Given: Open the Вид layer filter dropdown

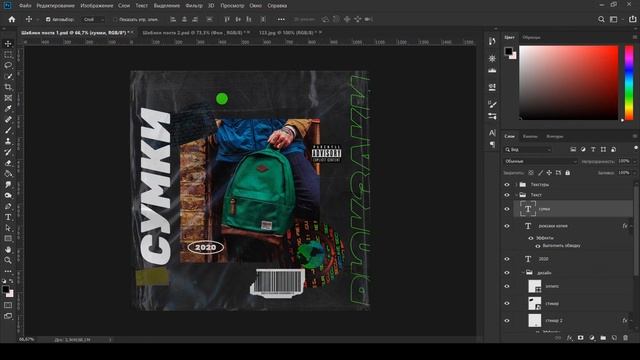Looking at the screenshot, I should coord(528,150).
